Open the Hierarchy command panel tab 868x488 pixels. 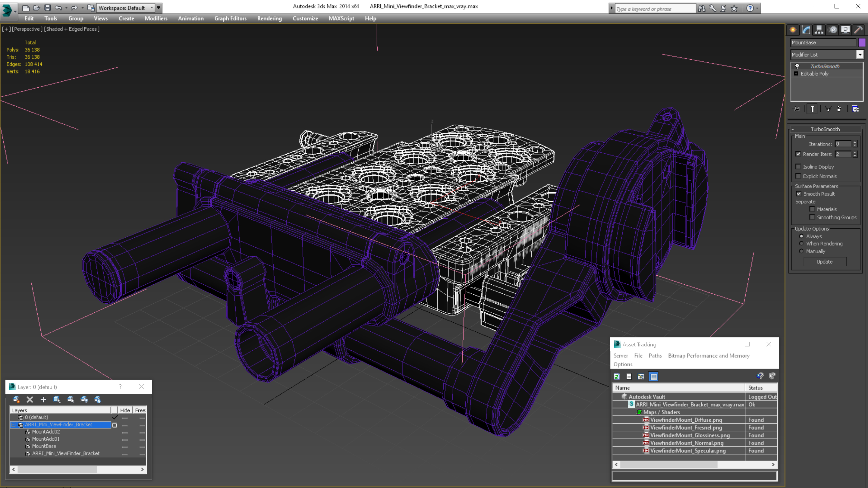coord(819,30)
